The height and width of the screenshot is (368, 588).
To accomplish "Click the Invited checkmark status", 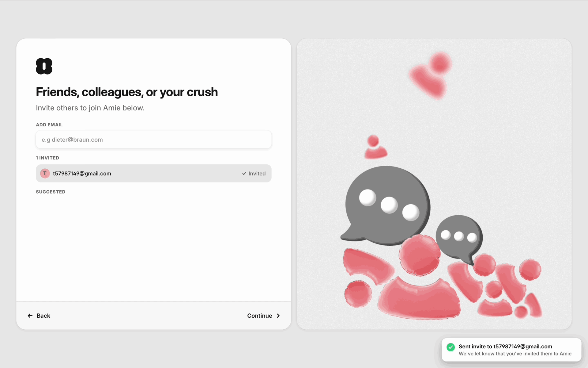I will [x=254, y=174].
